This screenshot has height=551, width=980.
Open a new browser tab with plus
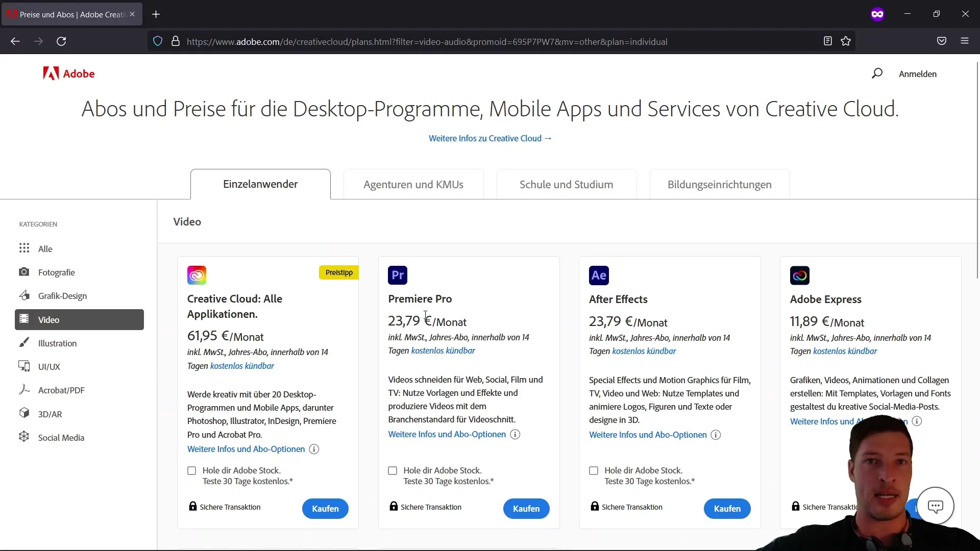[156, 14]
